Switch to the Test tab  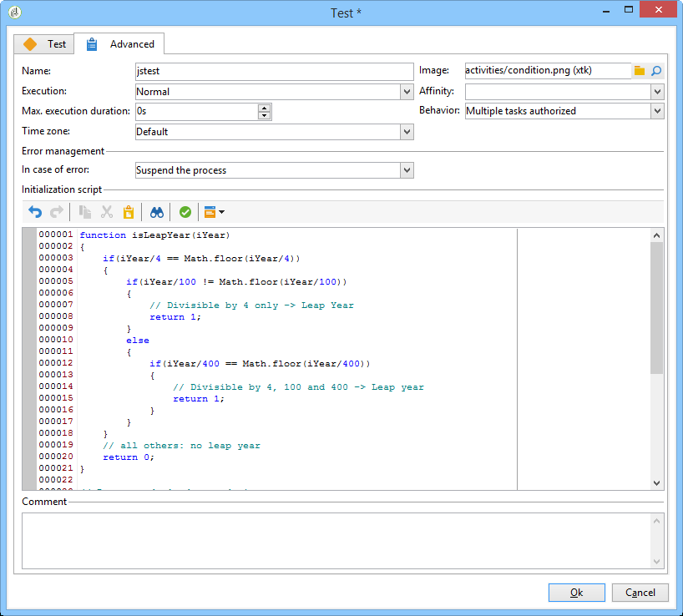coord(44,44)
